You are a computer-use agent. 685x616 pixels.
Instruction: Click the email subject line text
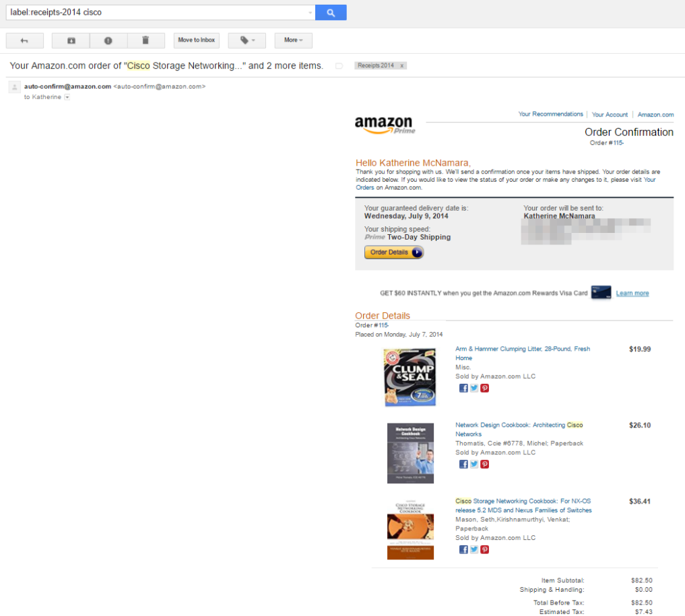point(166,65)
